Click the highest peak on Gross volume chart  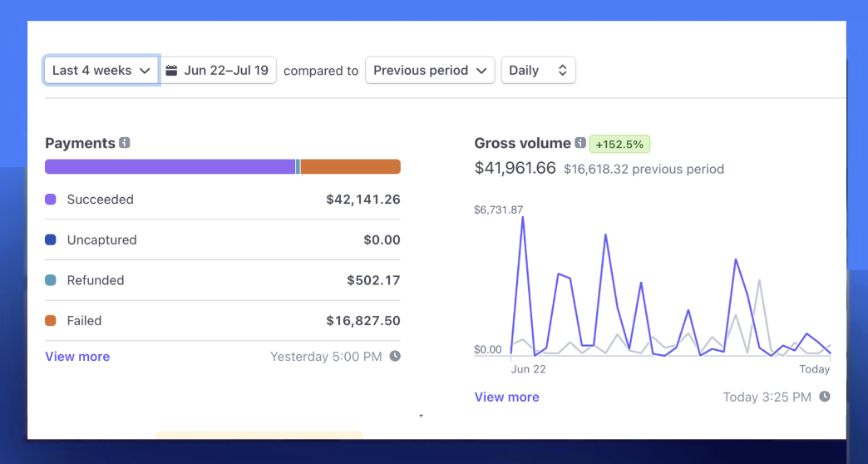click(x=522, y=218)
